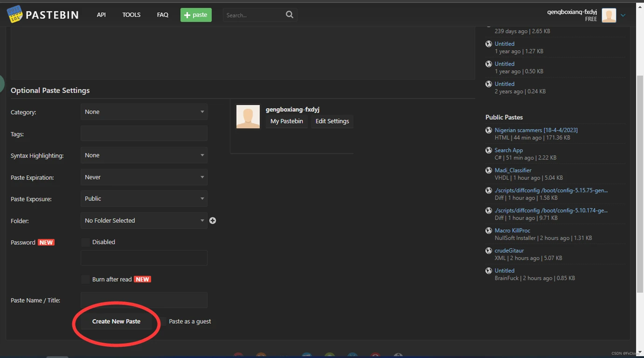
Task: Expand the Paste Expiration dropdown
Action: [144, 177]
